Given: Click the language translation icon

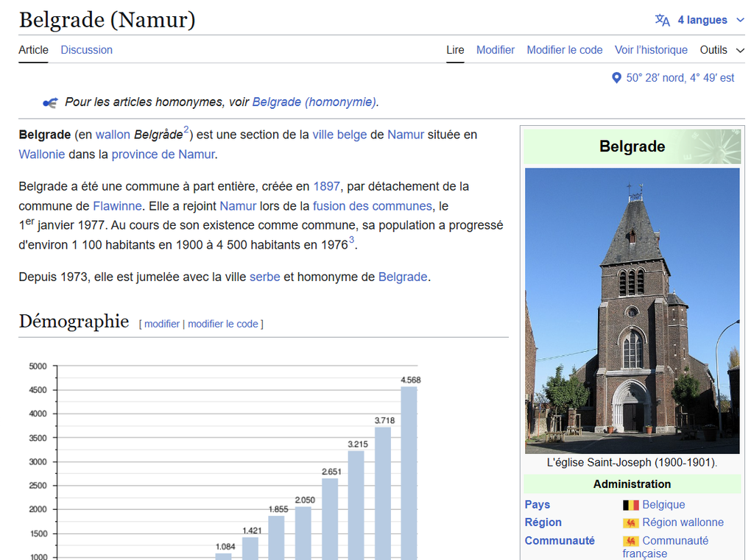Looking at the screenshot, I should tap(662, 20).
